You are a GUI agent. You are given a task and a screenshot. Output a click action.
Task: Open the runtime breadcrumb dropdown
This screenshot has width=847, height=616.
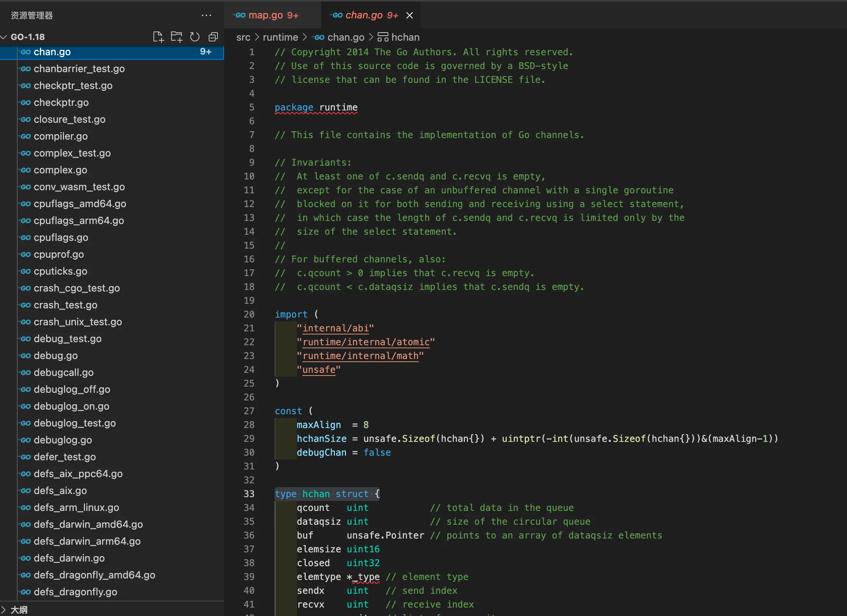(x=280, y=37)
